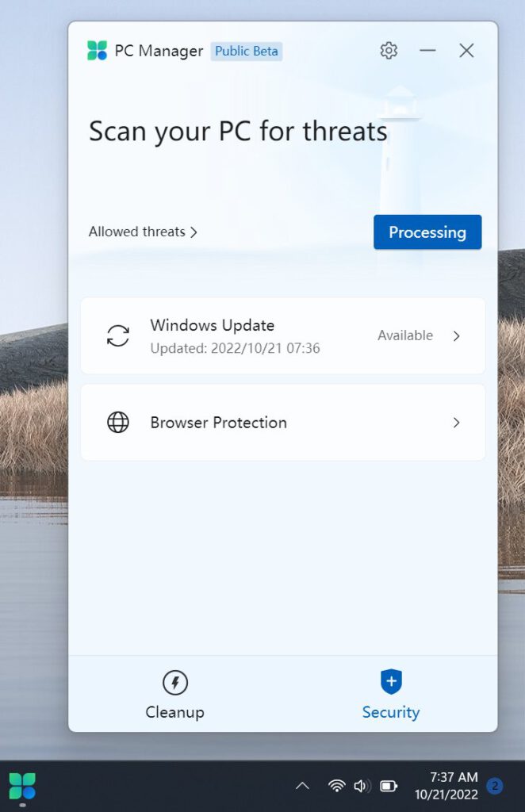This screenshot has height=812, width=525.
Task: Expand Windows Update with its right chevron
Action: [x=456, y=336]
